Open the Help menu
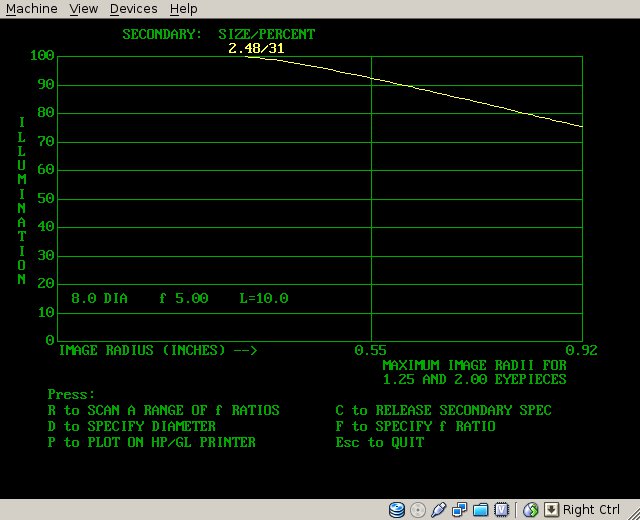The width and height of the screenshot is (640, 520). (184, 9)
